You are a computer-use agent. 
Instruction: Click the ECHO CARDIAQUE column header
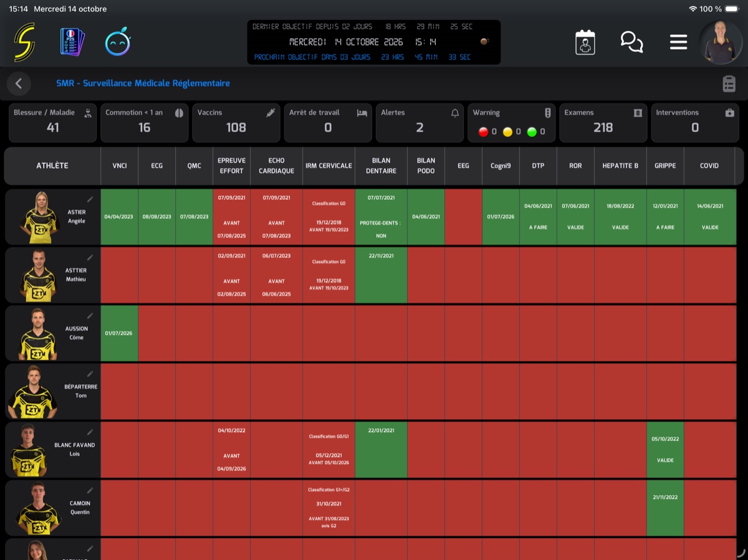(277, 166)
